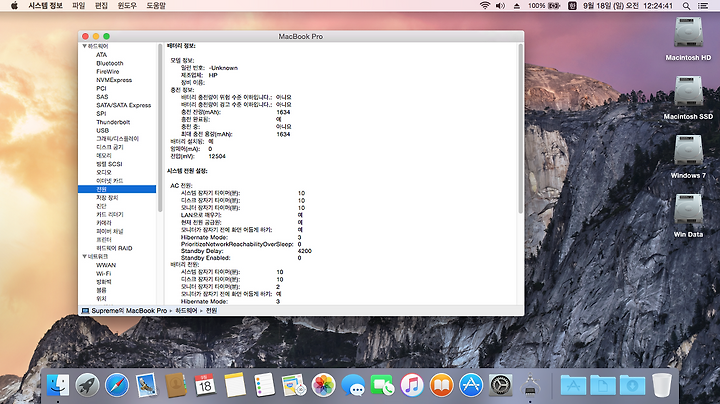Screen dimensions: 720x404
Task: Open the App Store Dock icon
Action: [x=471, y=385]
